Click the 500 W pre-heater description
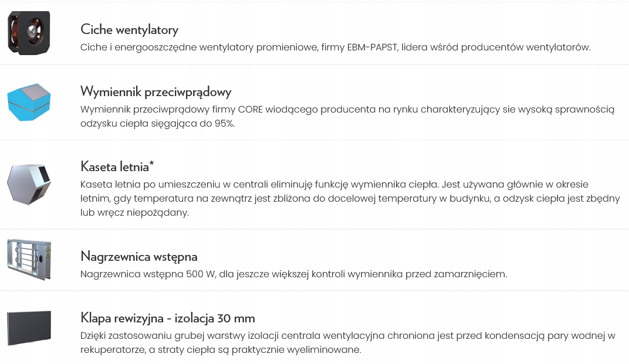This screenshot has height=364, width=629. 293,274
